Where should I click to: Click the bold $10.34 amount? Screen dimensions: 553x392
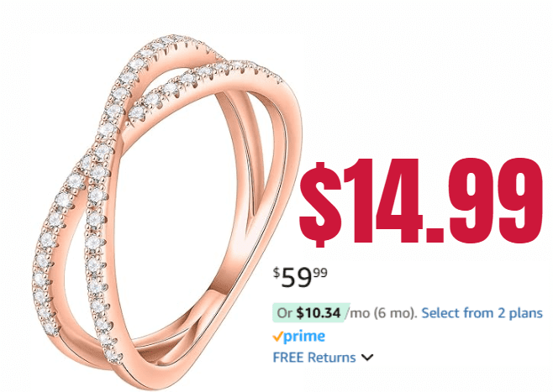coord(319,313)
